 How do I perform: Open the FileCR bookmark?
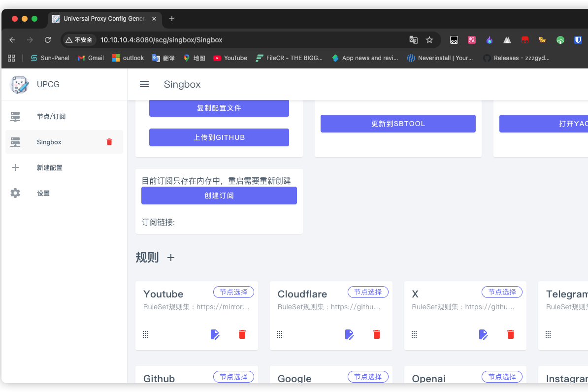[x=289, y=58]
